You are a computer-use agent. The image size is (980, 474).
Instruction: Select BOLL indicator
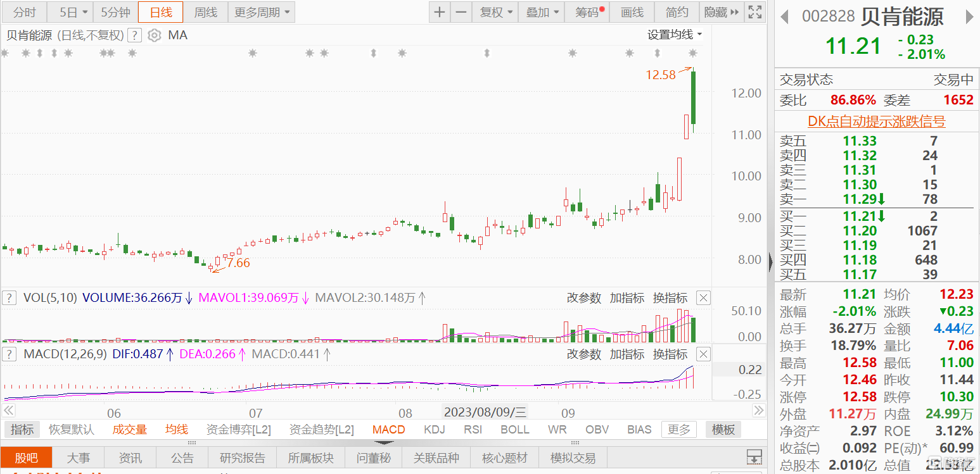515,430
